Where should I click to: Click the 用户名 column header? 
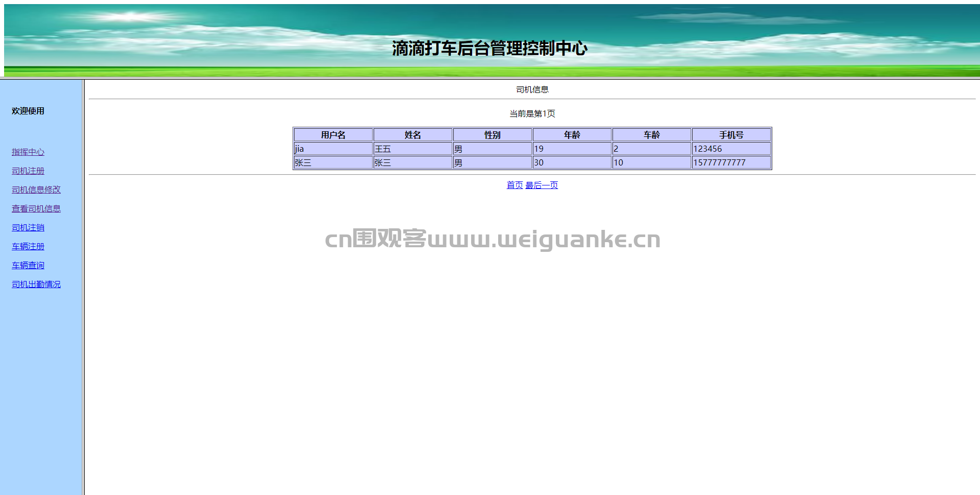point(333,135)
